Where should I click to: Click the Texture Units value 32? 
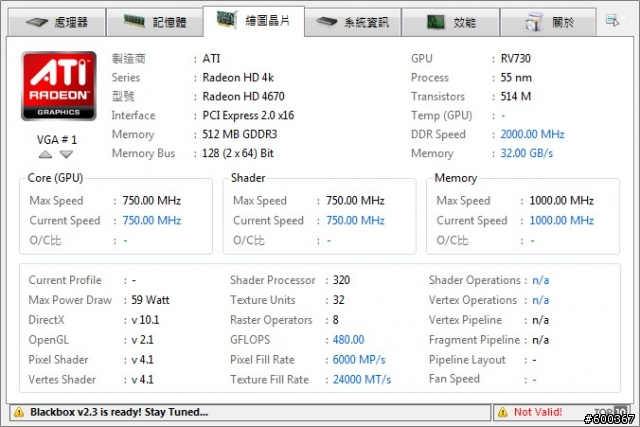click(338, 300)
